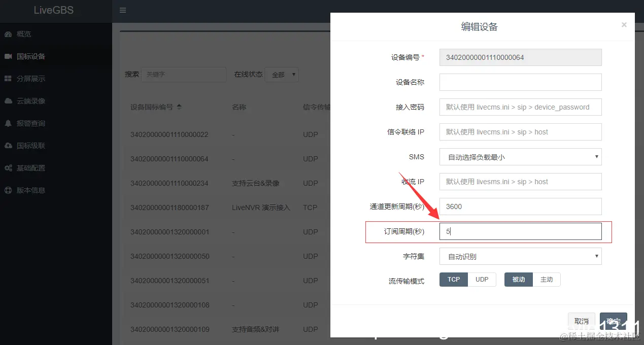
Task: Click device row 34020000001320000109
Action: tap(170, 329)
